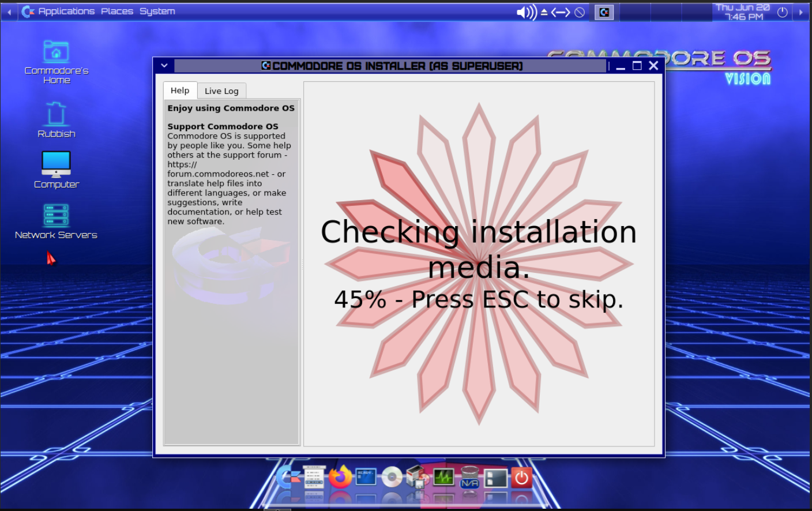Image resolution: width=812 pixels, height=511 pixels.
Task: Switch to the Help tab
Action: click(x=180, y=91)
